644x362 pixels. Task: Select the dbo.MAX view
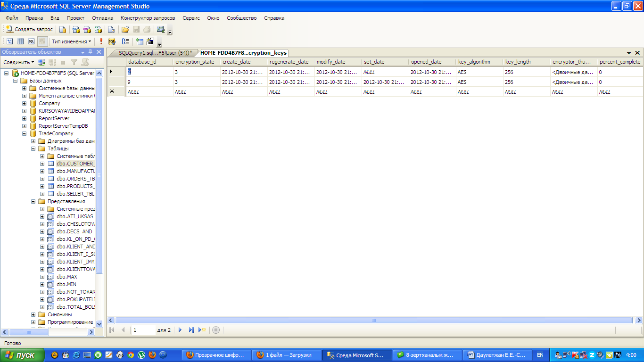(66, 277)
